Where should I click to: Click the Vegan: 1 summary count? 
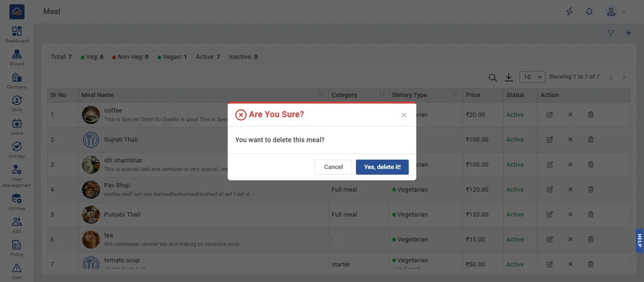172,57
